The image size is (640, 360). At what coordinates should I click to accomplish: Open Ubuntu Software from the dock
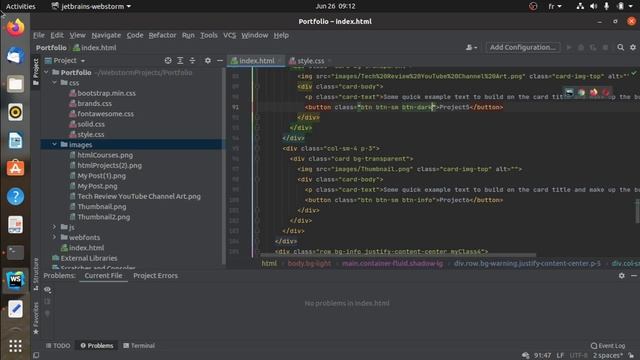[15, 168]
